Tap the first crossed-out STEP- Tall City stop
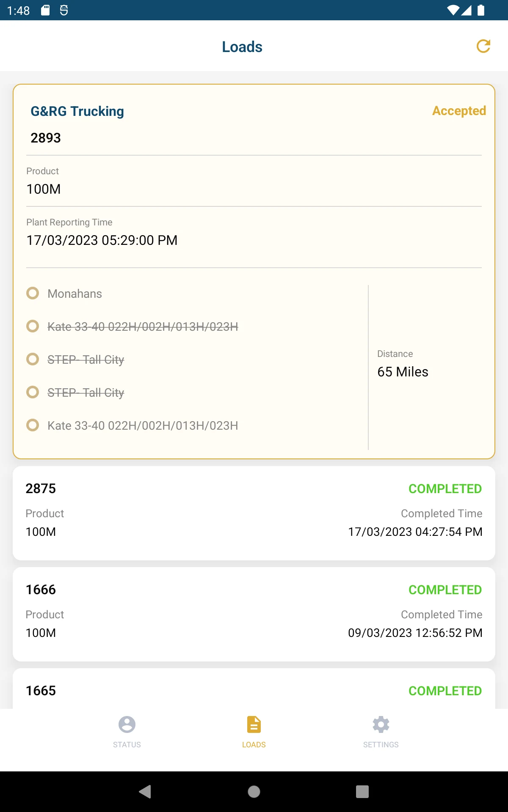Image resolution: width=508 pixels, height=812 pixels. tap(86, 359)
